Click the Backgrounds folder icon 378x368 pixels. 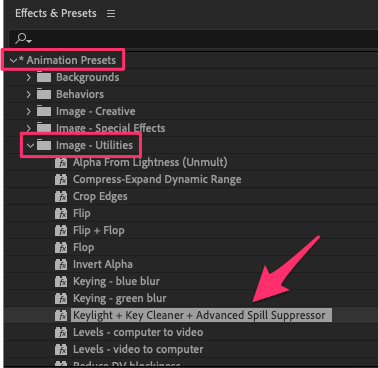click(x=44, y=77)
